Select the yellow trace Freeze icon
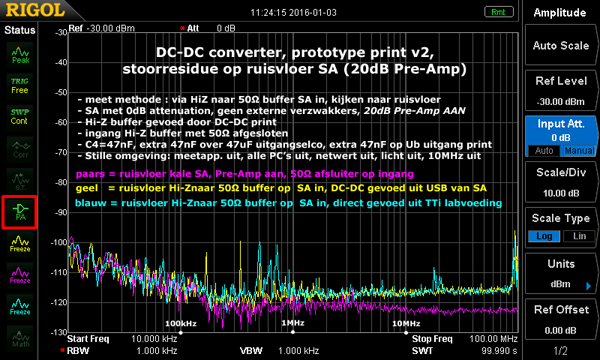Screen dimensions: 600x360 (x=20, y=244)
